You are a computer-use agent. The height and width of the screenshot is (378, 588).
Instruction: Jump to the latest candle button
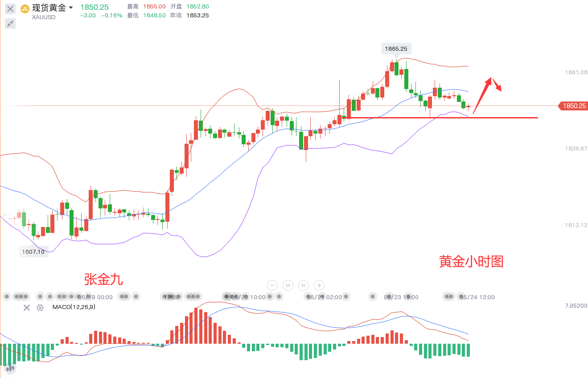click(304, 285)
